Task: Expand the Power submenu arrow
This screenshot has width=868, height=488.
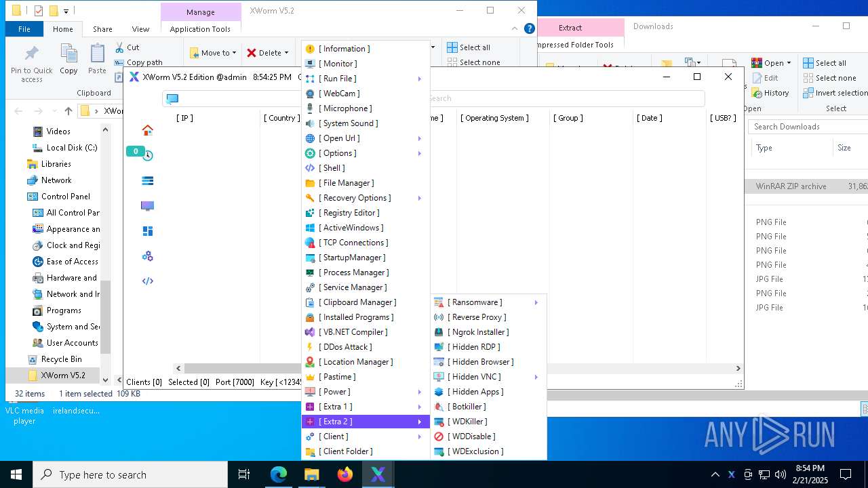Action: coord(420,392)
